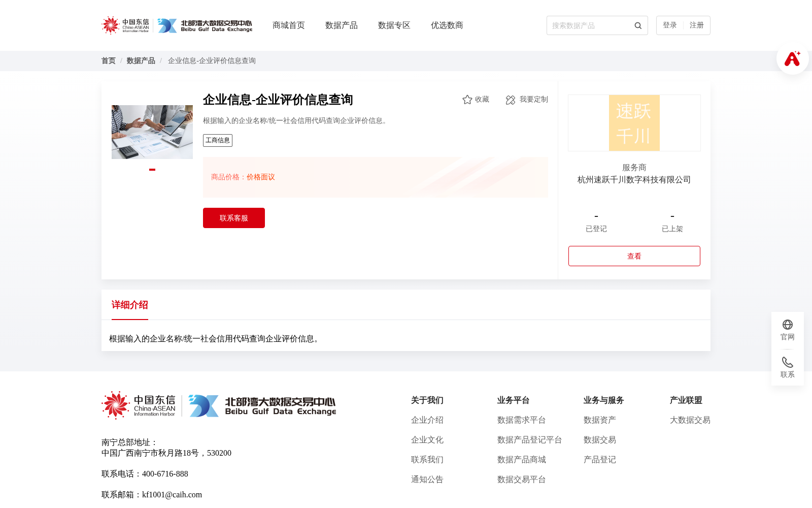Screen dimensions: 812x508
Task: Open the 联系我们 footer link
Action: [x=427, y=460]
